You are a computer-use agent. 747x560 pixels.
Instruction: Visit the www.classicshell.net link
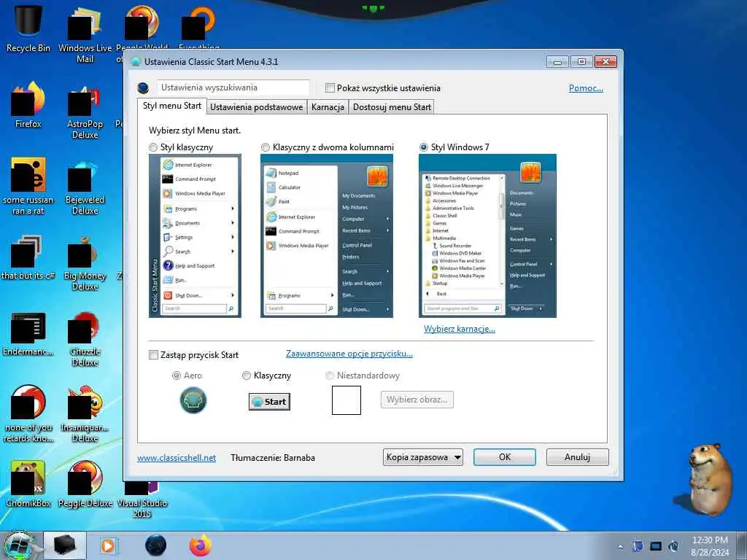[x=177, y=458]
